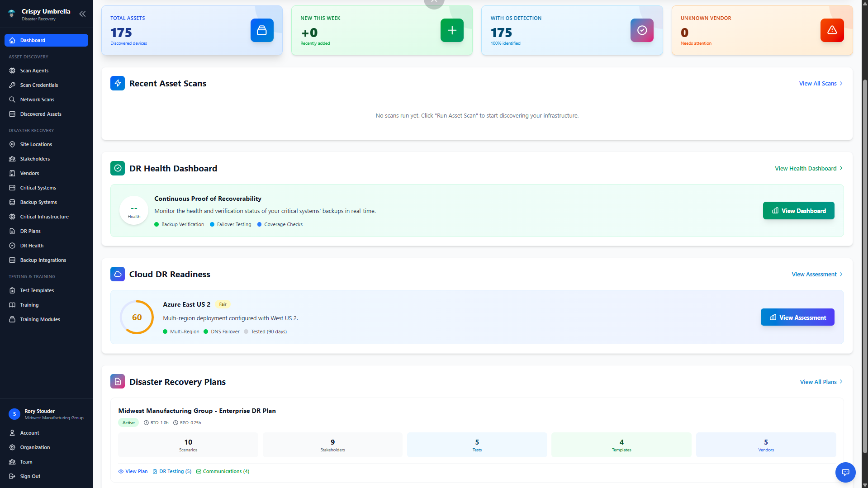
Task: Click the 60 readiness score ring
Action: [137, 317]
